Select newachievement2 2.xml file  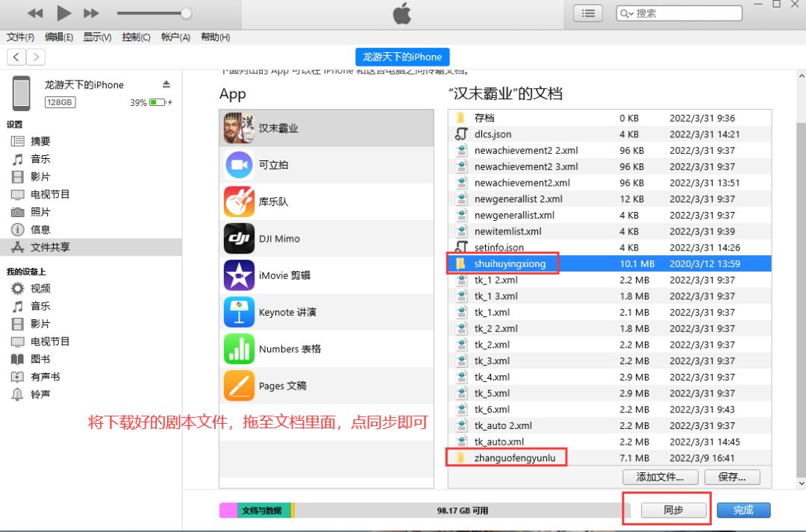pyautogui.click(x=610, y=150)
